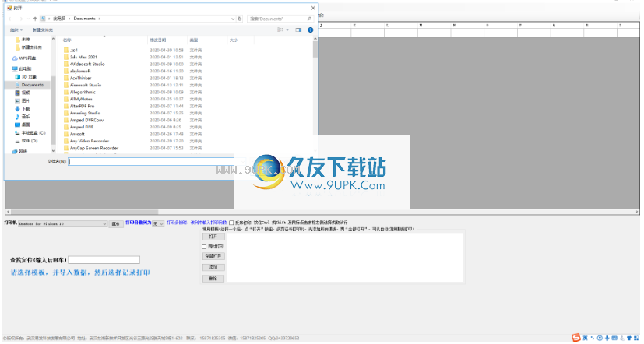Viewport: 644px width, 344px height.
Task: Open Sogou soft keyboard icon
Action: coord(614,339)
